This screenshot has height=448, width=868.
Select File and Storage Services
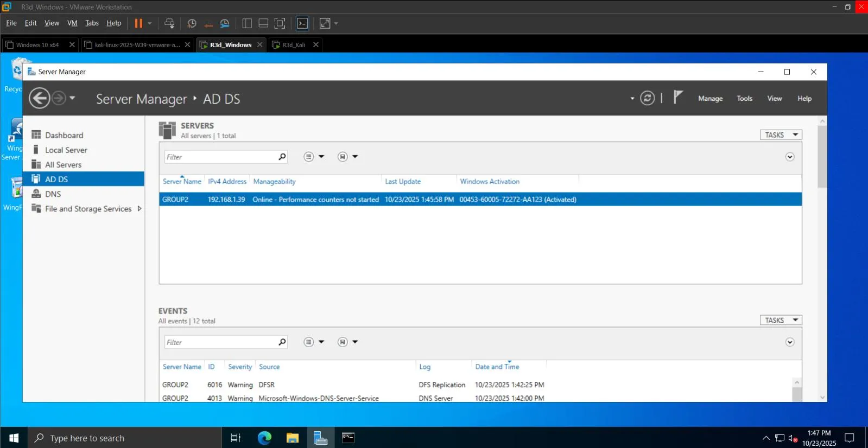click(88, 208)
